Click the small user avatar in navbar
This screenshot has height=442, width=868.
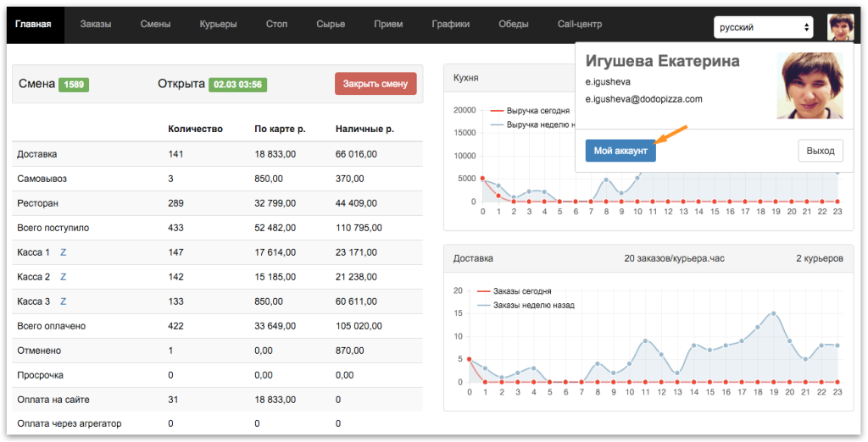pyautogui.click(x=840, y=27)
